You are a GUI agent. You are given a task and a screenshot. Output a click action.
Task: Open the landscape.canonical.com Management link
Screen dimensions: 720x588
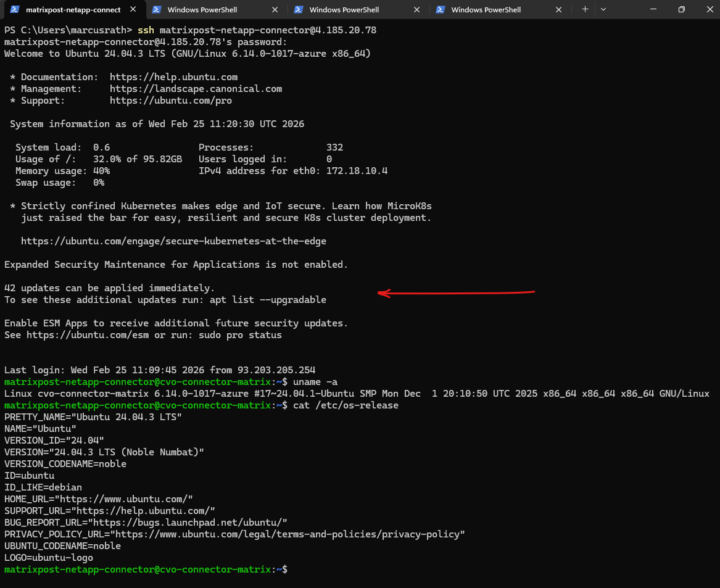click(x=196, y=89)
